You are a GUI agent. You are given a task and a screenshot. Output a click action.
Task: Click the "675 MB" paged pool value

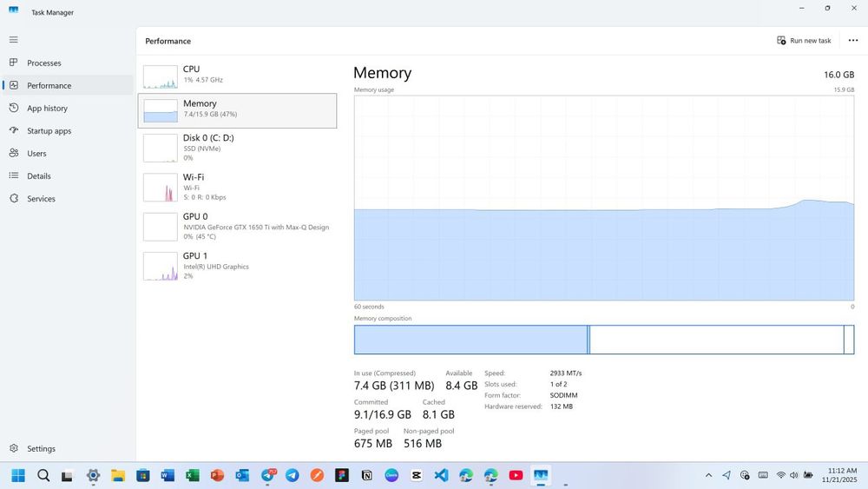(373, 444)
